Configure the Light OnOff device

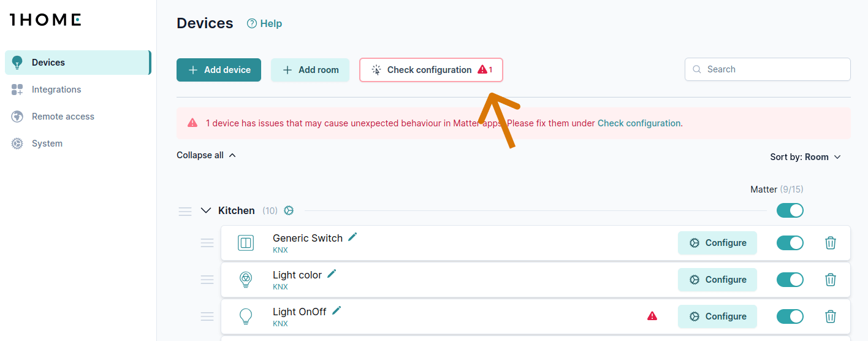pyautogui.click(x=717, y=316)
